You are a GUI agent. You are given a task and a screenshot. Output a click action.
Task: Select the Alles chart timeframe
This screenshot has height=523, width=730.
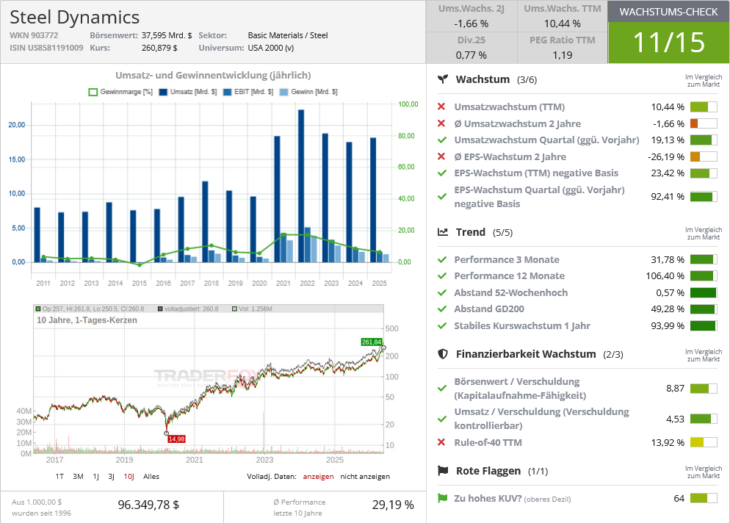tap(151, 476)
